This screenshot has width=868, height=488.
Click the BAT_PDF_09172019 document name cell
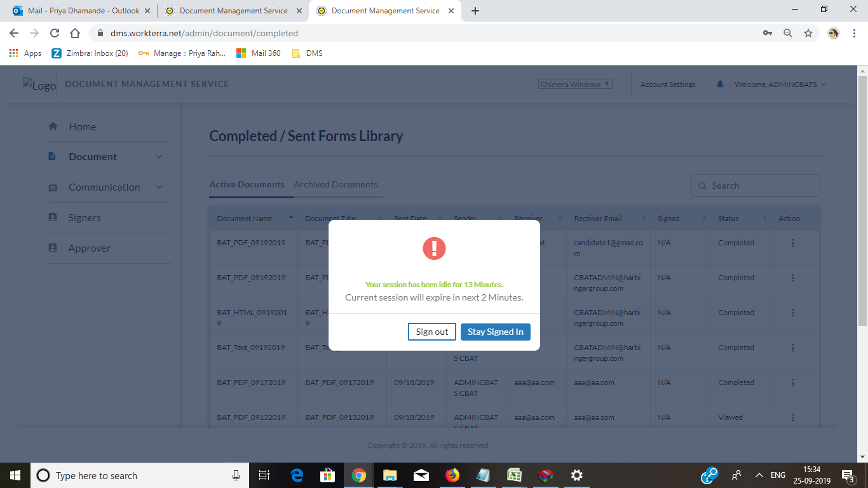tap(251, 383)
